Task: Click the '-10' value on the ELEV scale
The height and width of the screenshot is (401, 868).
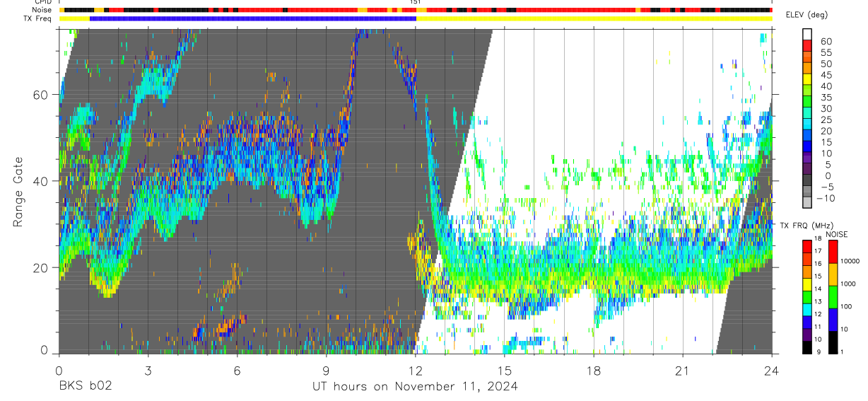Action: [x=826, y=198]
